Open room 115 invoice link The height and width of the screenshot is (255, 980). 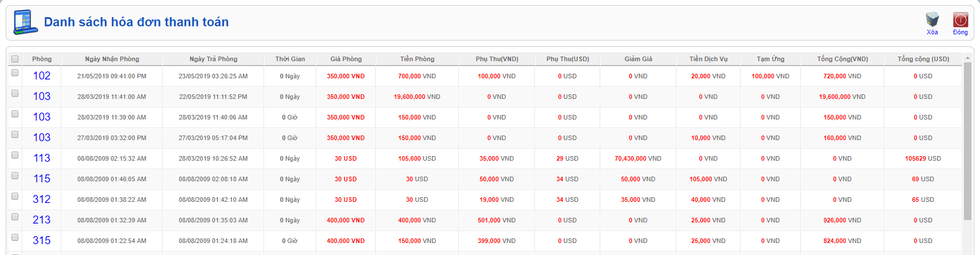click(42, 179)
